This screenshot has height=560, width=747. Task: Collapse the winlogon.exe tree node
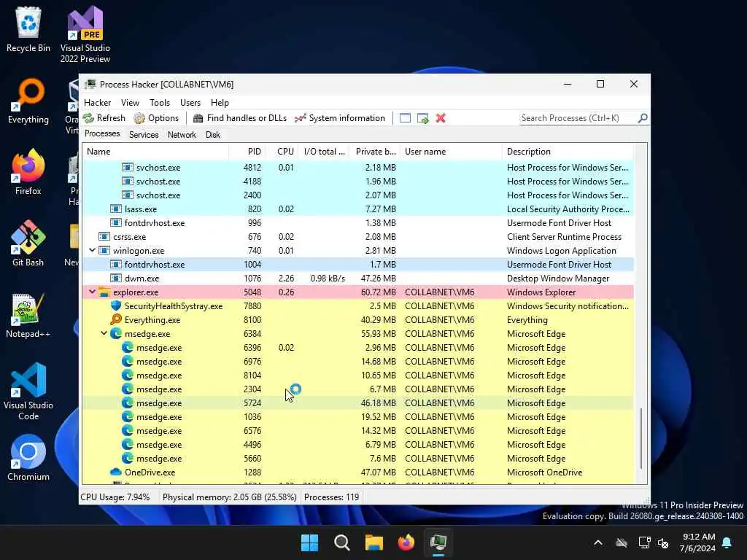click(x=93, y=251)
